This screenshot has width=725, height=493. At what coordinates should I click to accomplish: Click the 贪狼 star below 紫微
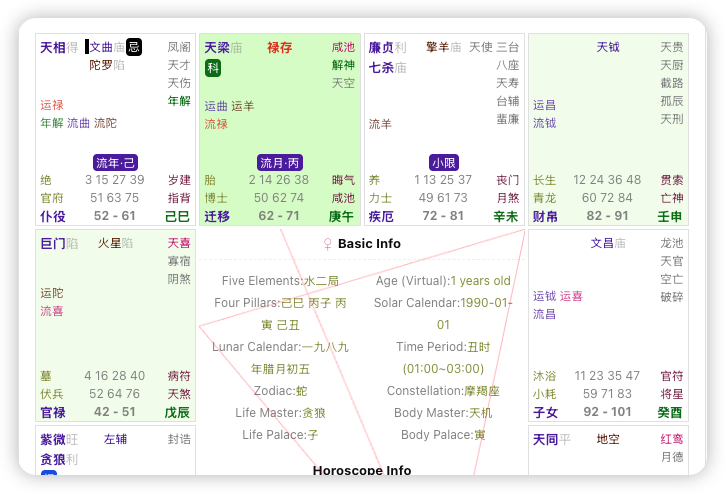point(53,460)
